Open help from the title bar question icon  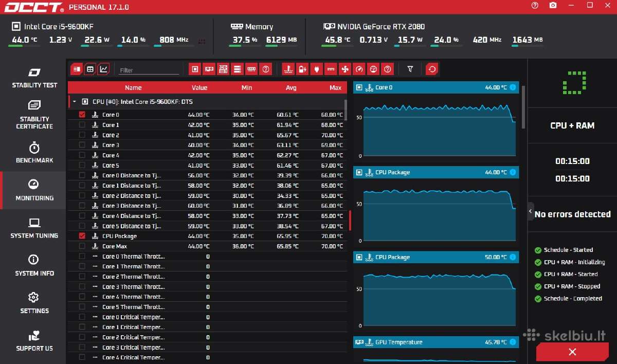(x=535, y=5)
